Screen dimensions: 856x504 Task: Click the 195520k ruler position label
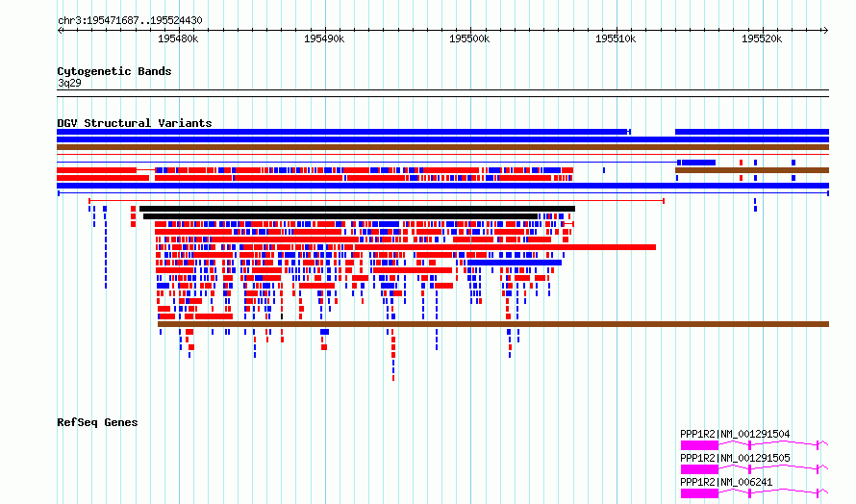point(762,38)
